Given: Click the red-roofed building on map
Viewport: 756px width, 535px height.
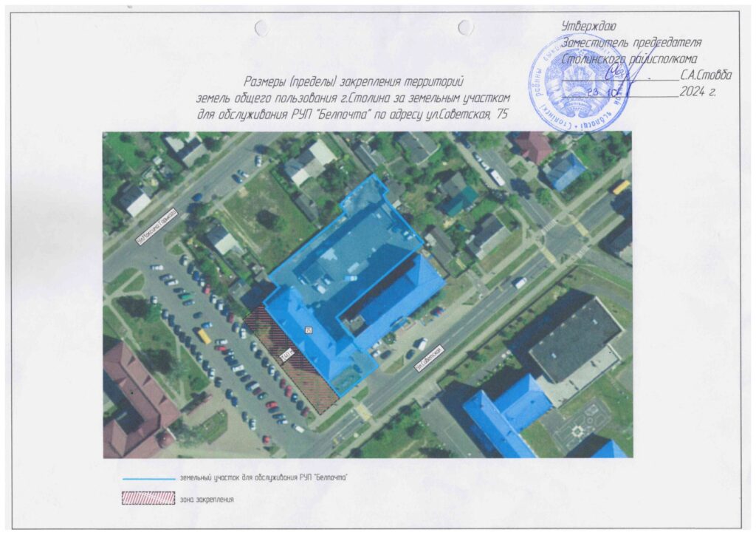Looking at the screenshot, I should (133, 399).
